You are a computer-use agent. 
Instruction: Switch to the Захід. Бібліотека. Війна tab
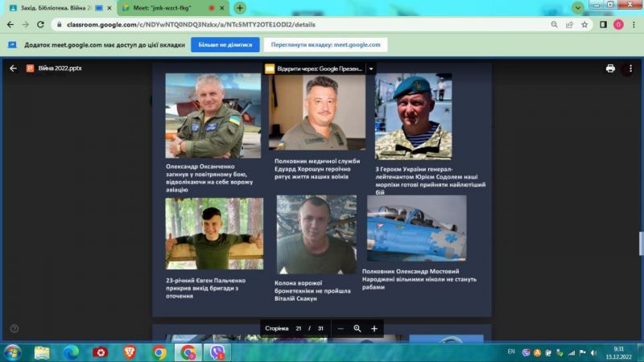[55, 8]
